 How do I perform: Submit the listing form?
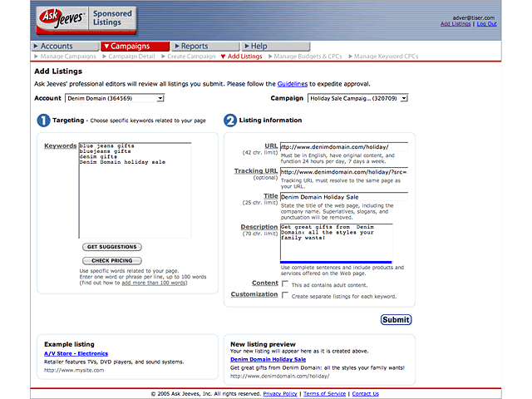click(x=396, y=319)
